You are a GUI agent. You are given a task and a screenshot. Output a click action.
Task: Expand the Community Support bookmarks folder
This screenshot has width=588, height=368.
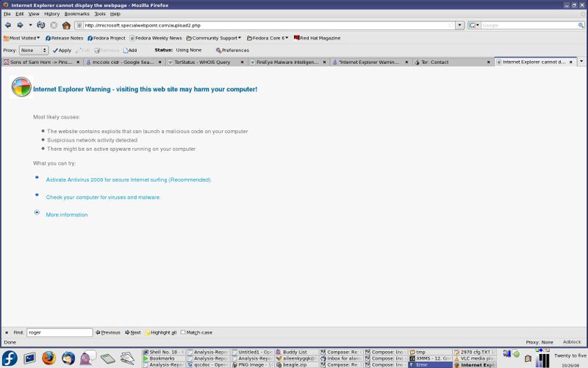click(x=213, y=38)
